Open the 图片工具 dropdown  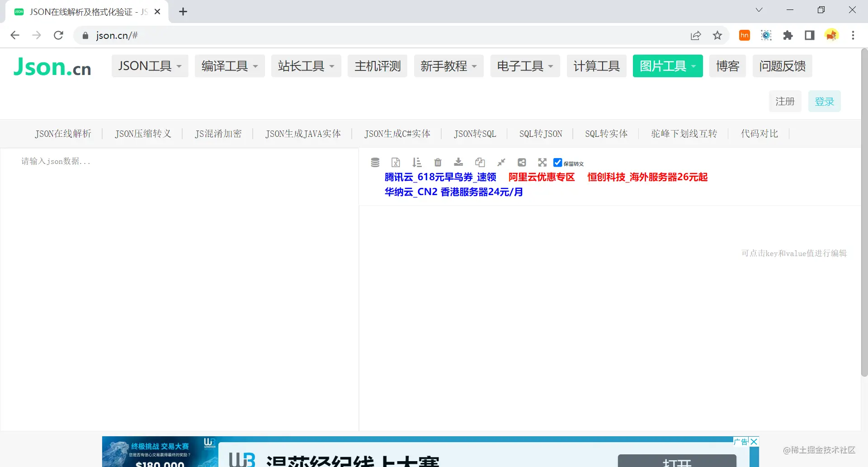pos(667,65)
